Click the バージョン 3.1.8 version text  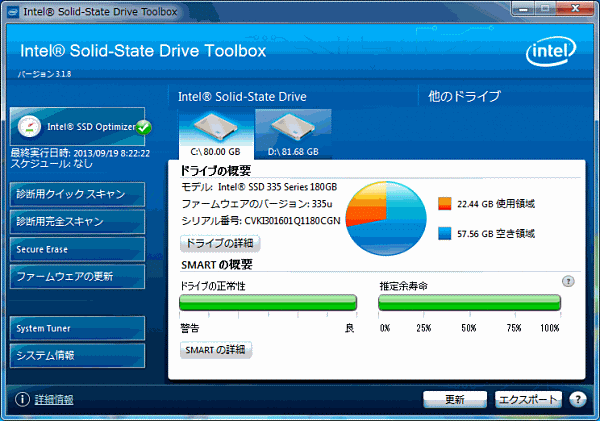[44, 74]
